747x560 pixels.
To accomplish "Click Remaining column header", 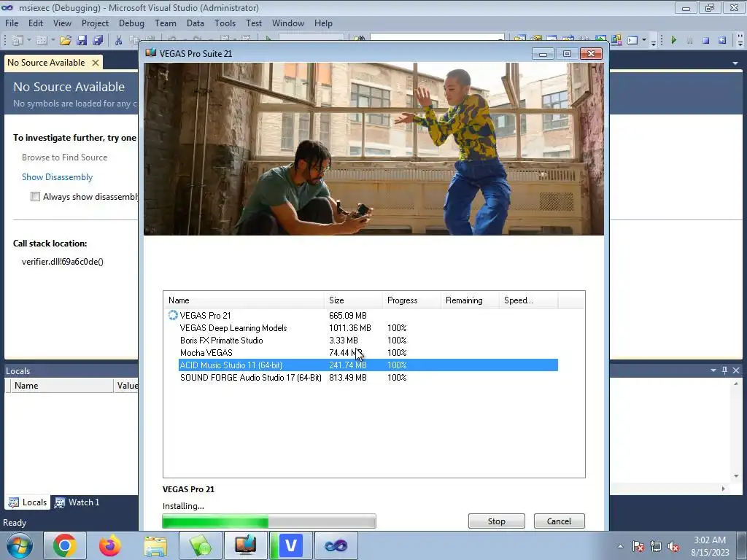I will click(x=469, y=300).
